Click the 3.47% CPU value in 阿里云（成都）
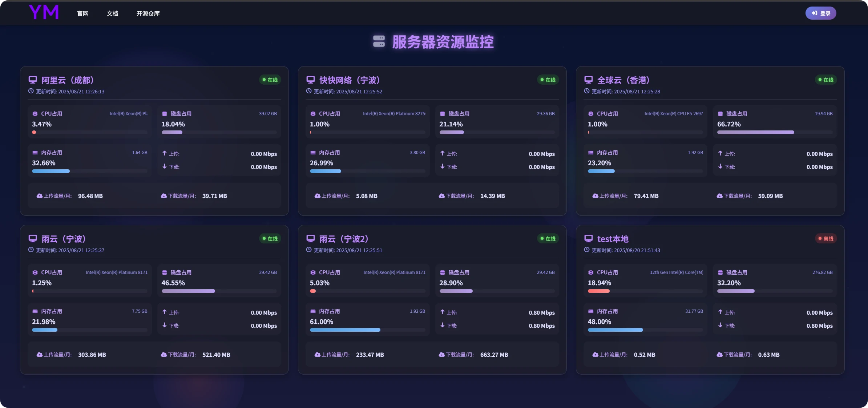 (x=42, y=124)
